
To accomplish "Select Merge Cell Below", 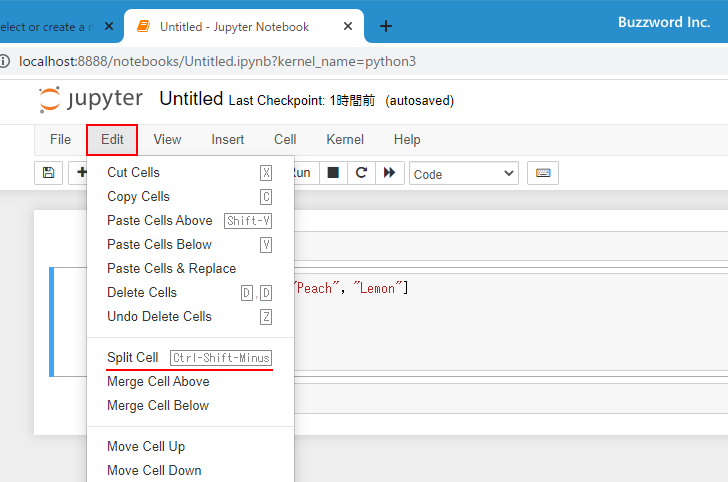I will click(x=190, y=406).
